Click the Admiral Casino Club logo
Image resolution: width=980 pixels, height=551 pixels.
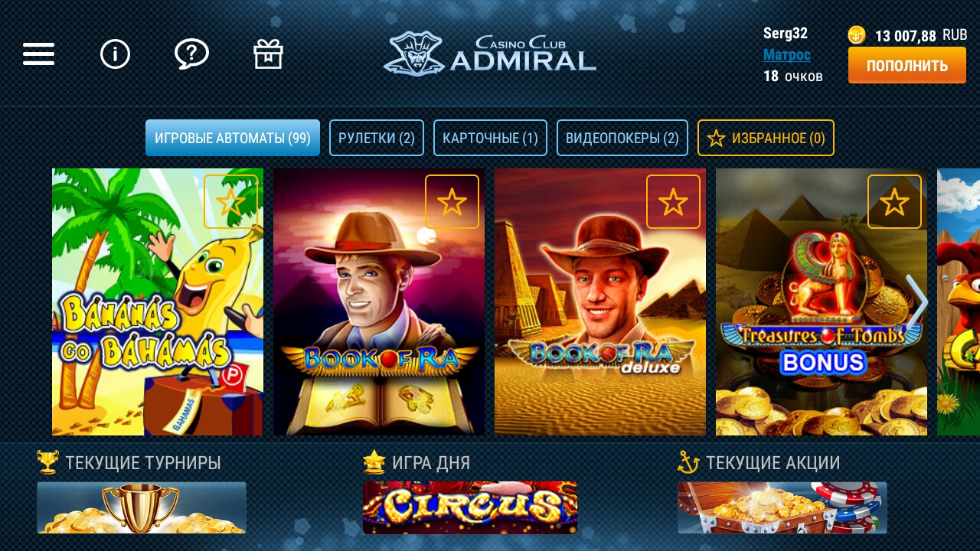click(x=489, y=54)
